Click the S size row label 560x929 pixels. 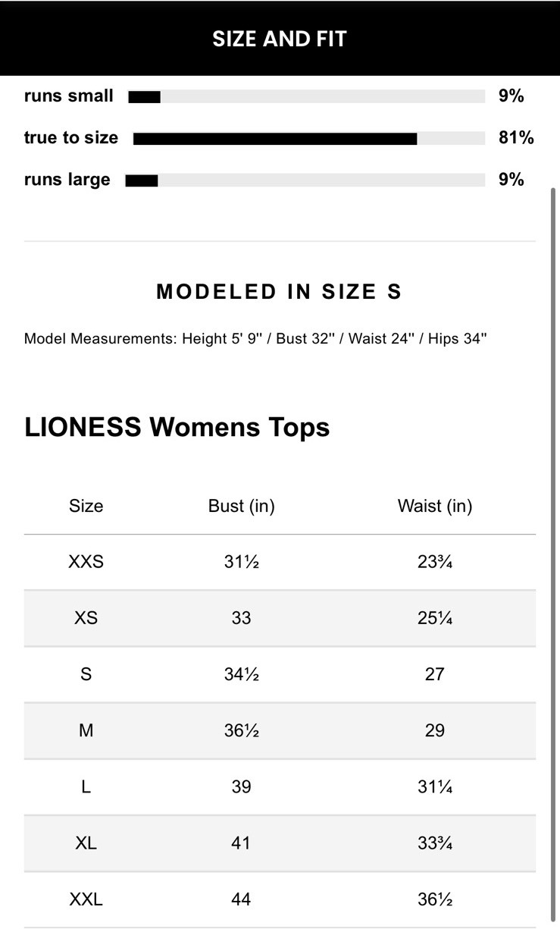click(86, 674)
